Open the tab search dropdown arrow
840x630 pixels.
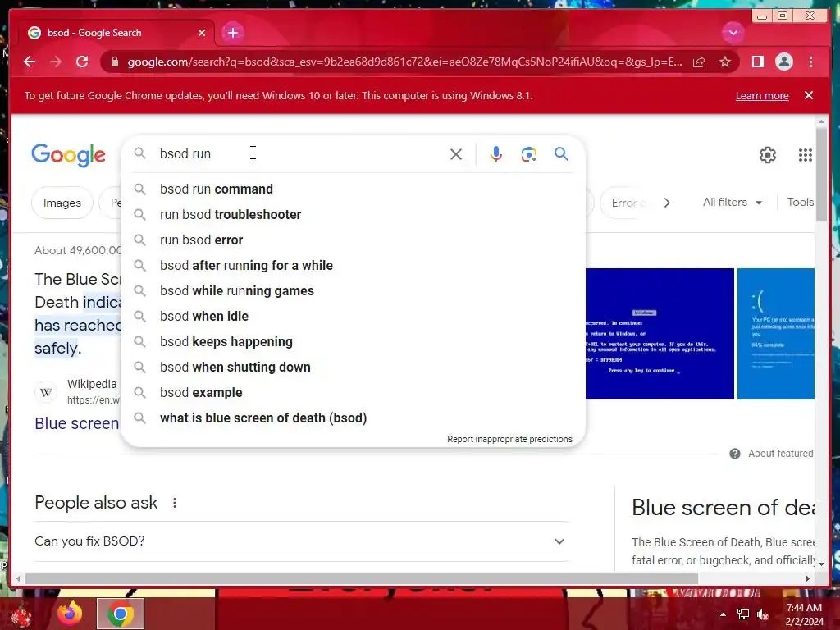[733, 33]
